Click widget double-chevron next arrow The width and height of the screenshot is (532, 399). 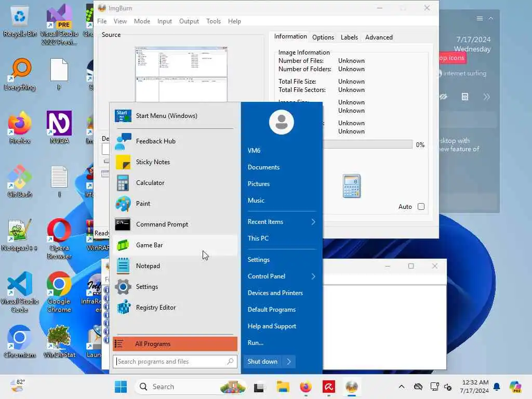(486, 97)
